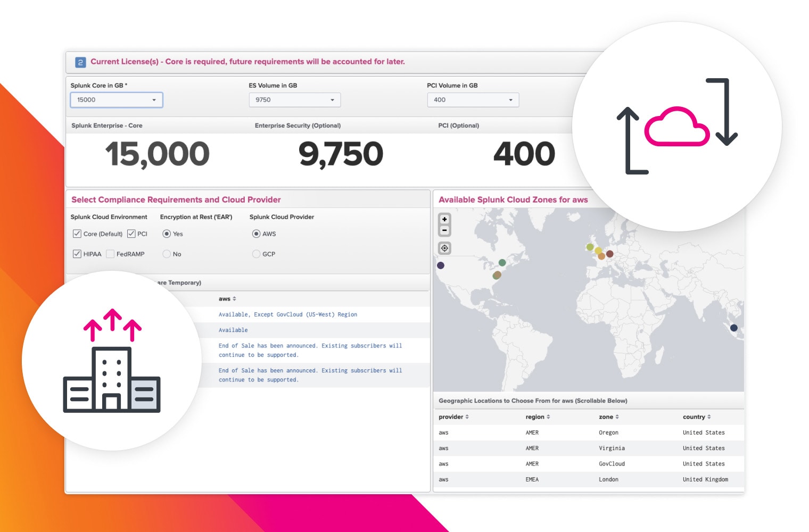
Task: Click the AMER region cell in Oregon row
Action: pos(532,433)
